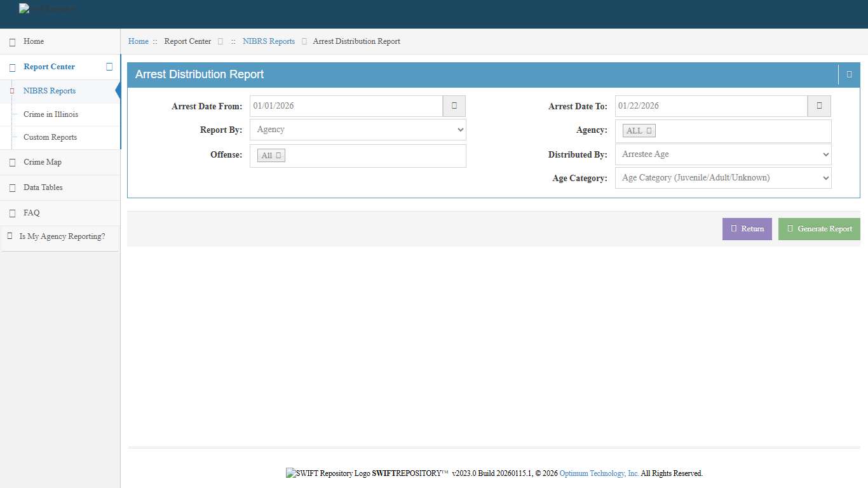868x488 pixels.
Task: Remove the ALL tag from Agency
Action: pos(649,131)
